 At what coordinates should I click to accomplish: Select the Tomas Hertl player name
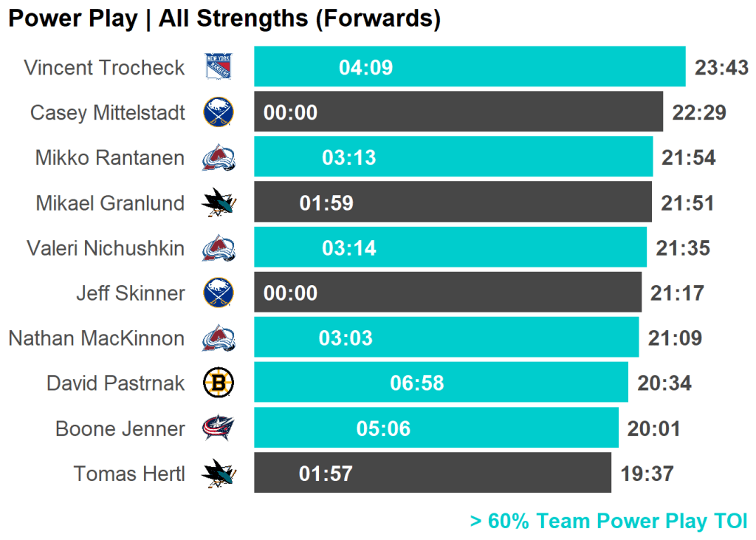[129, 474]
